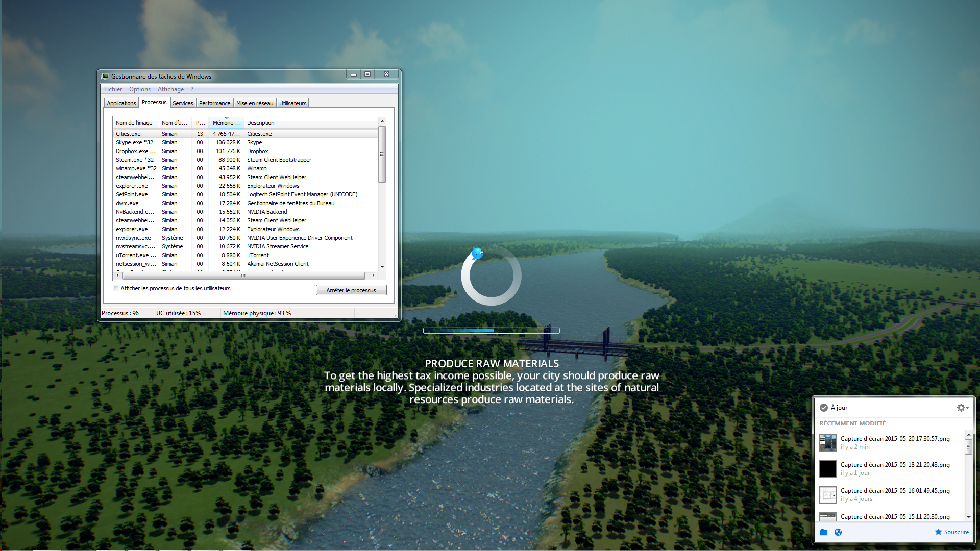Select the Skype.exe *32 process
This screenshot has width=980, height=551.
(246, 142)
